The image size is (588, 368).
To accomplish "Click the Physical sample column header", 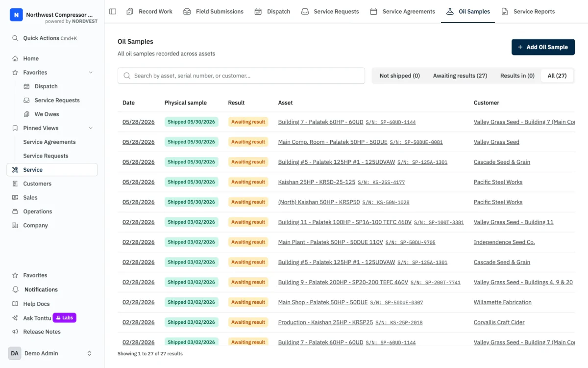I will point(185,103).
